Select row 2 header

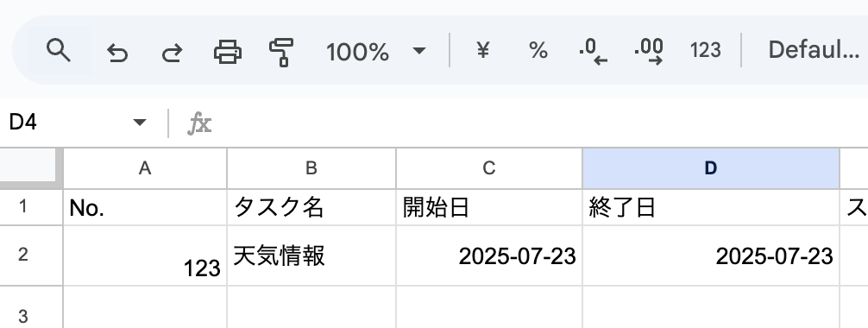(x=22, y=255)
